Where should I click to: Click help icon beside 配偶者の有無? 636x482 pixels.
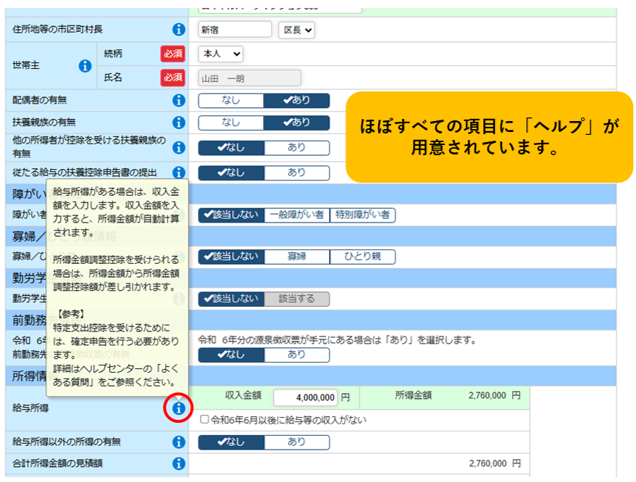coord(178,101)
